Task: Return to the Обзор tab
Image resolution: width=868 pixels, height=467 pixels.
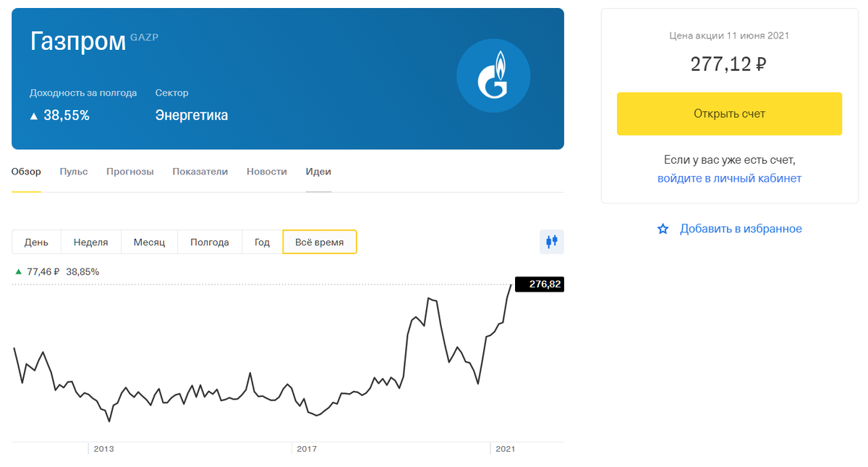Action: tap(26, 172)
